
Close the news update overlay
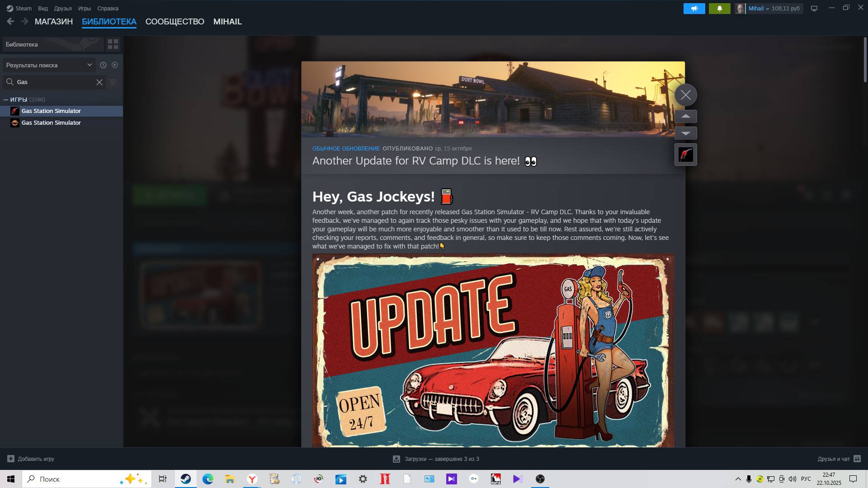685,95
